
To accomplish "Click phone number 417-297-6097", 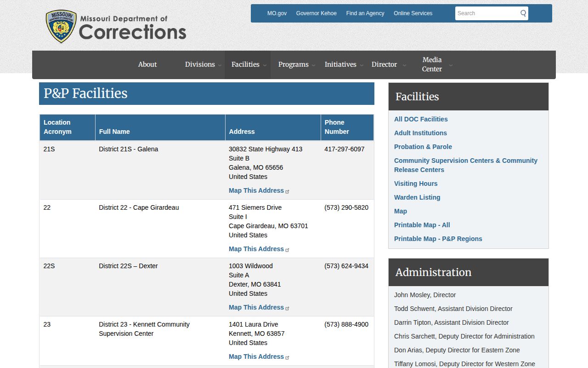I will pyautogui.click(x=345, y=149).
